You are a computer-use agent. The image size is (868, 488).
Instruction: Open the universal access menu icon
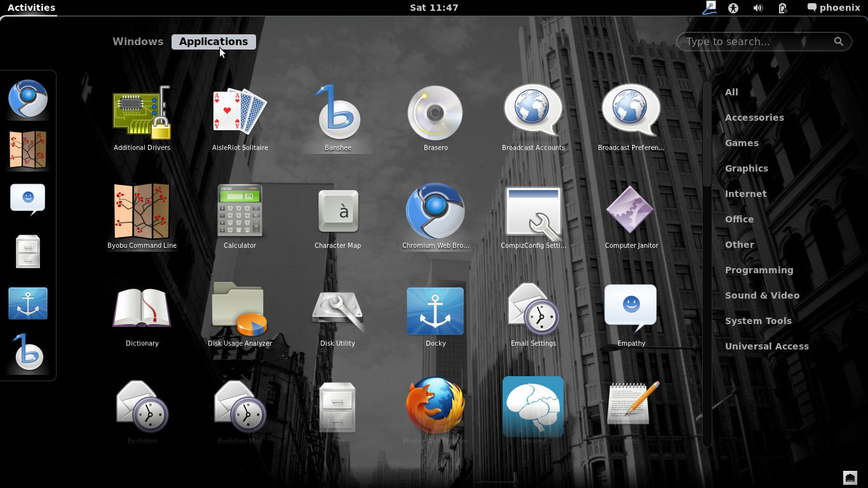pos(733,8)
